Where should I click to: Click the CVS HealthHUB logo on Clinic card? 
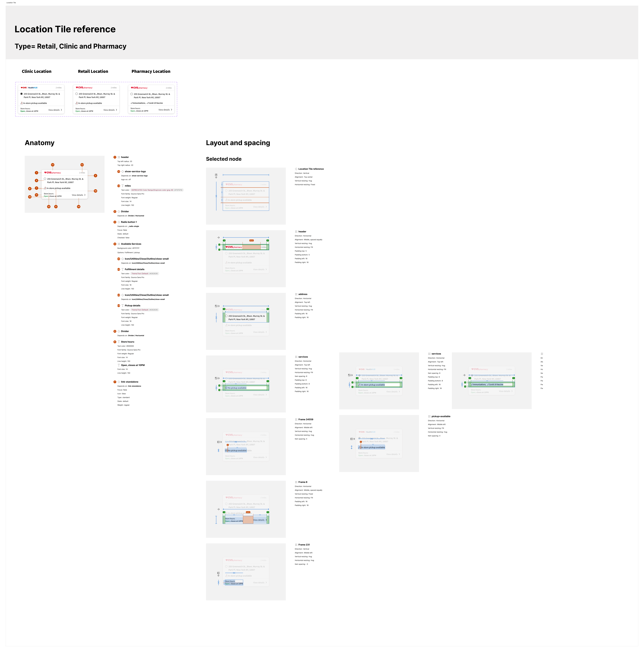29,88
